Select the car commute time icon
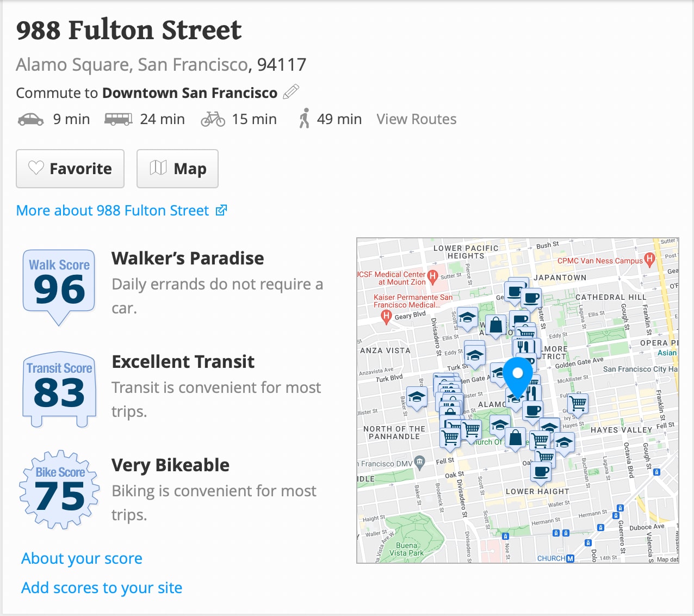 [31, 119]
